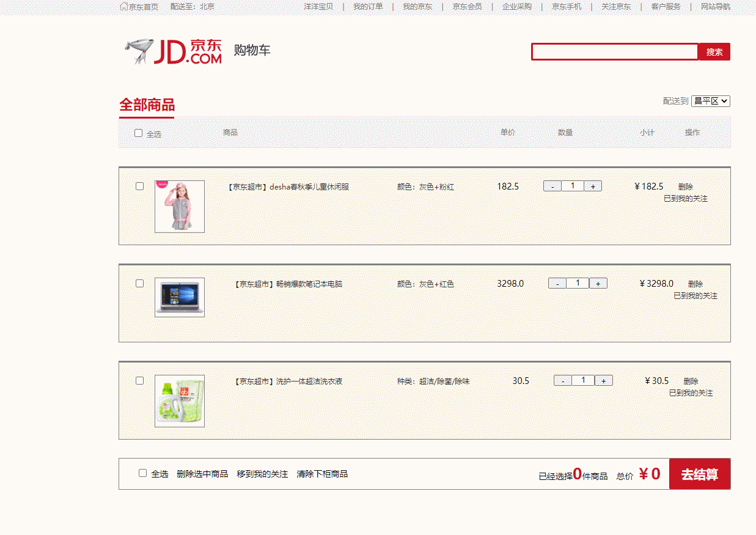Viewport: 756px width, 535px height.
Task: Decrease 洗衣液 quantity with - button
Action: pos(563,380)
